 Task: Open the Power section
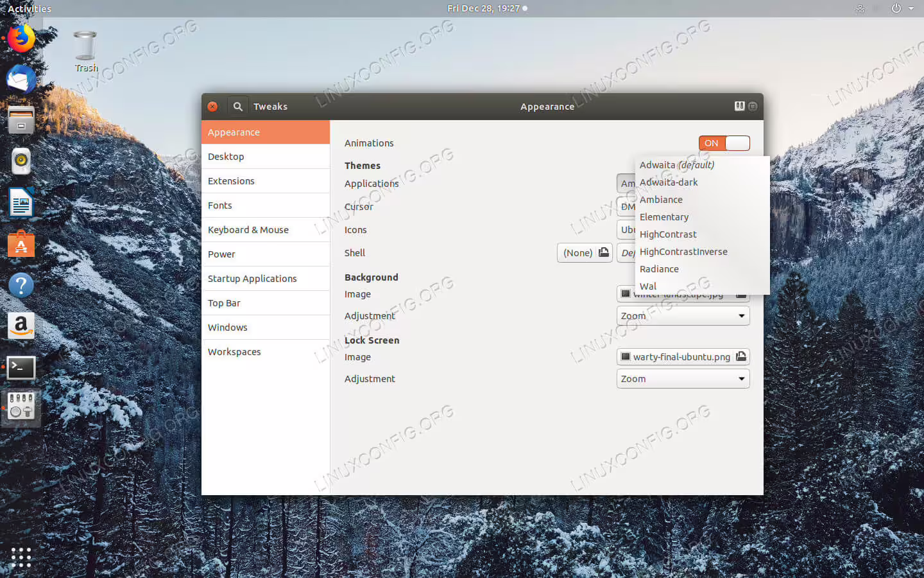(266, 254)
